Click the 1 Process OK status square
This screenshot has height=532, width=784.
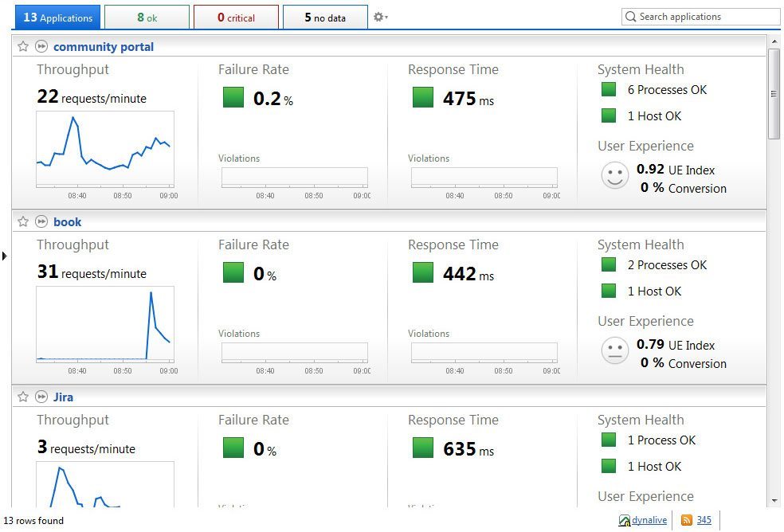609,440
